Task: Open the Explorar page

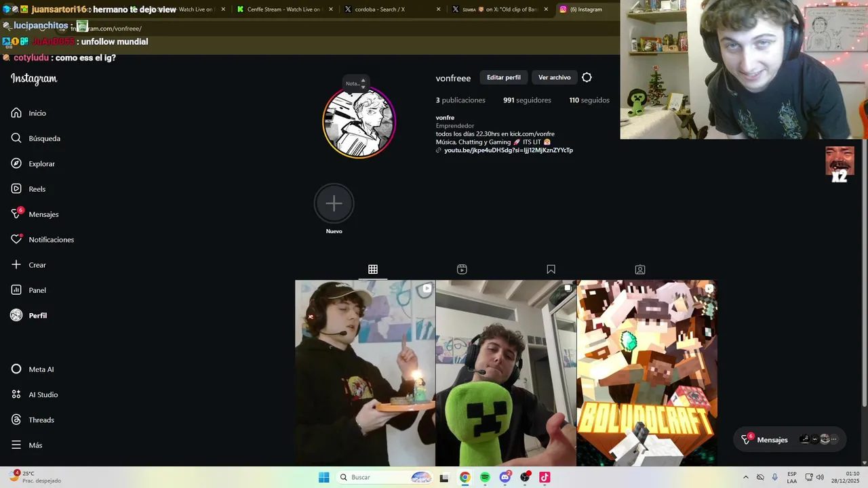Action: pos(33,164)
